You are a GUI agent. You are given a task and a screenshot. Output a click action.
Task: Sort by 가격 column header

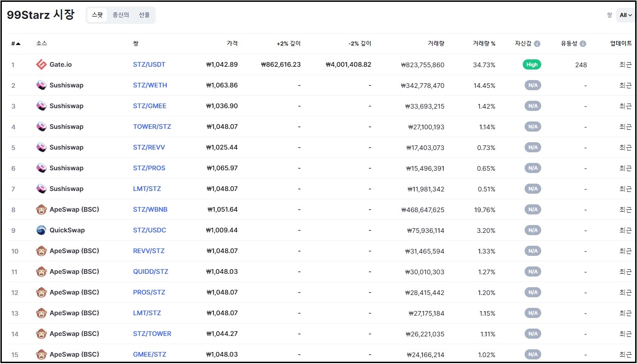[x=232, y=44]
